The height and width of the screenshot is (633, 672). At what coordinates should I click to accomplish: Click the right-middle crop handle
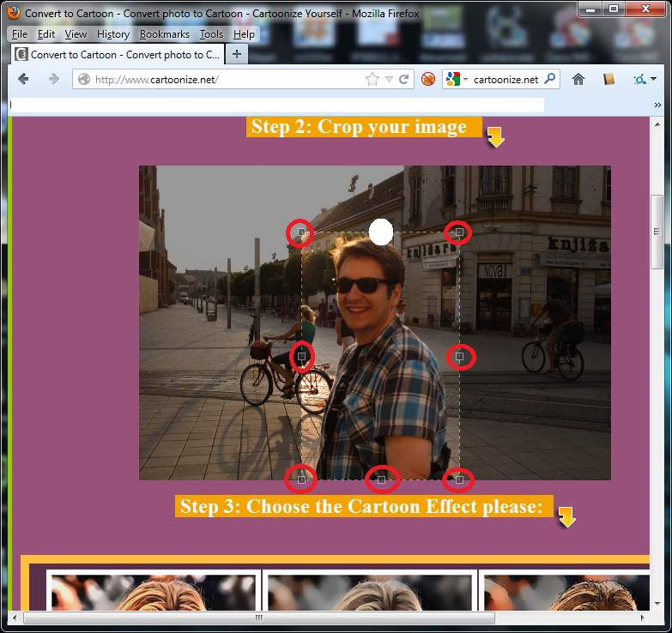(x=459, y=356)
